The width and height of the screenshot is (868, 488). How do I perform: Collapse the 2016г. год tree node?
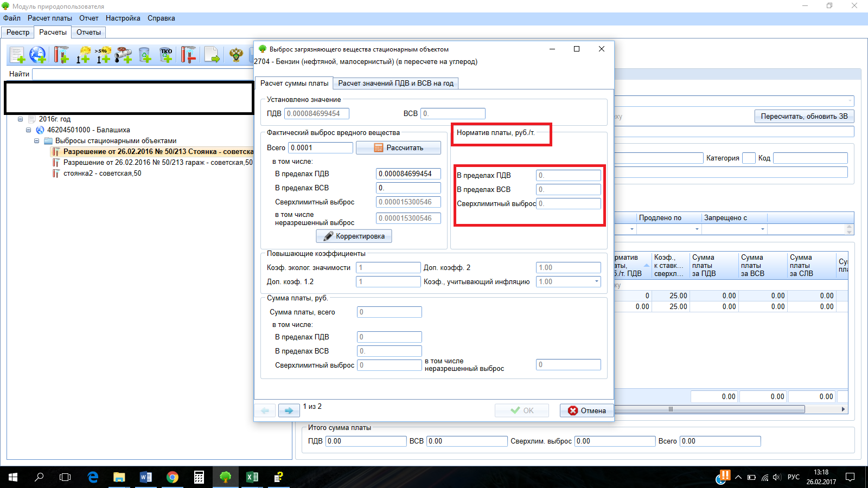click(20, 119)
